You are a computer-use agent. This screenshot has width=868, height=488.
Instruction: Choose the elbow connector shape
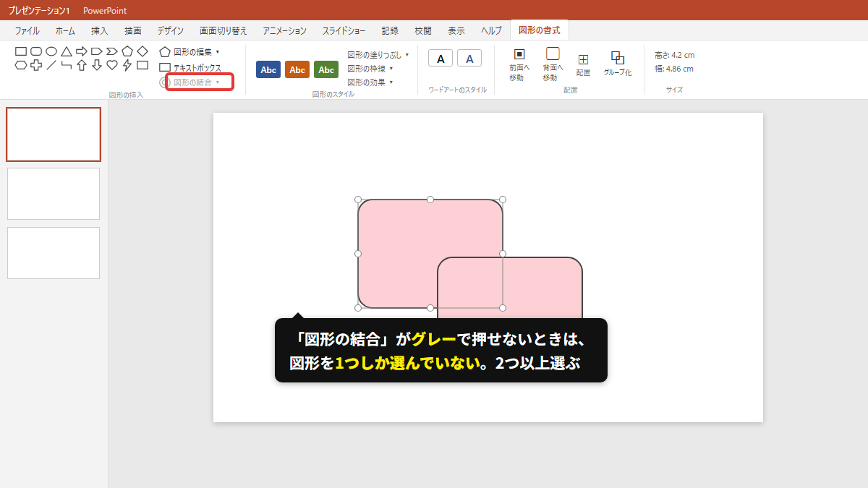(x=67, y=65)
